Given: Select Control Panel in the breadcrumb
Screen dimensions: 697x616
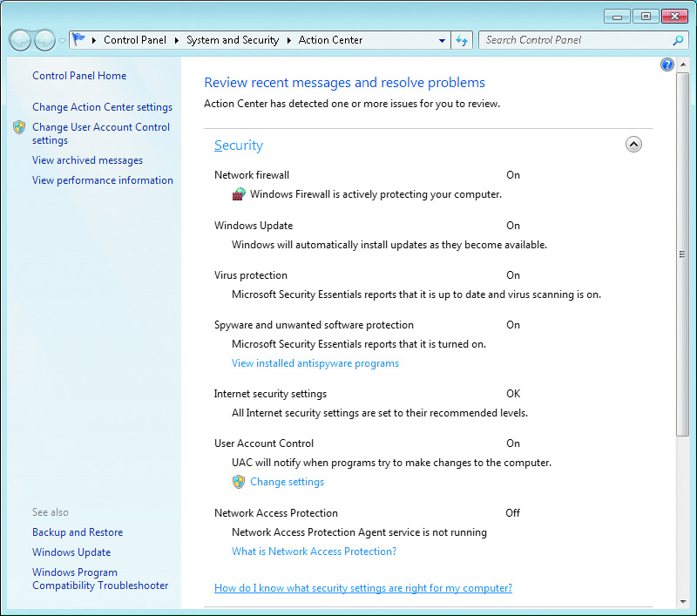Looking at the screenshot, I should [x=135, y=40].
